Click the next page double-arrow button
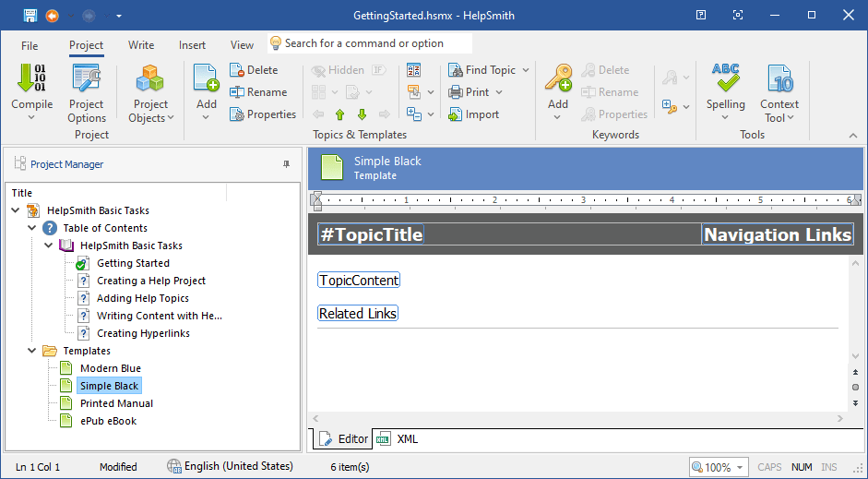This screenshot has height=479, width=868. (855, 402)
